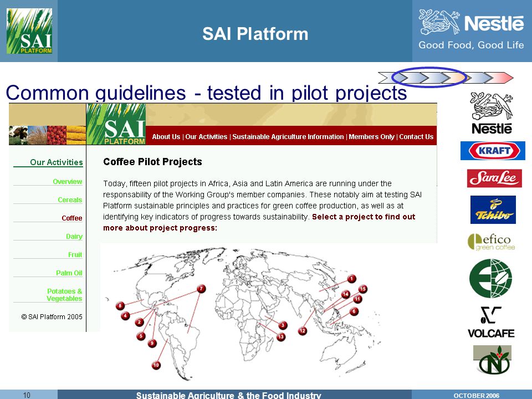This screenshot has width=532, height=399.
Task: Select the Sara Lee logo
Action: [494, 178]
